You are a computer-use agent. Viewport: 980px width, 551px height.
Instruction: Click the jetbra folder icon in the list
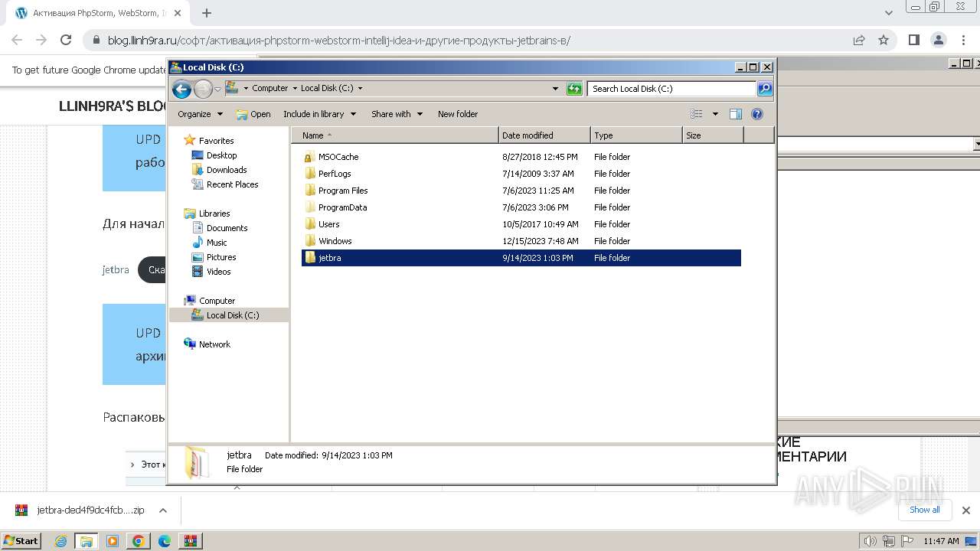click(x=309, y=258)
